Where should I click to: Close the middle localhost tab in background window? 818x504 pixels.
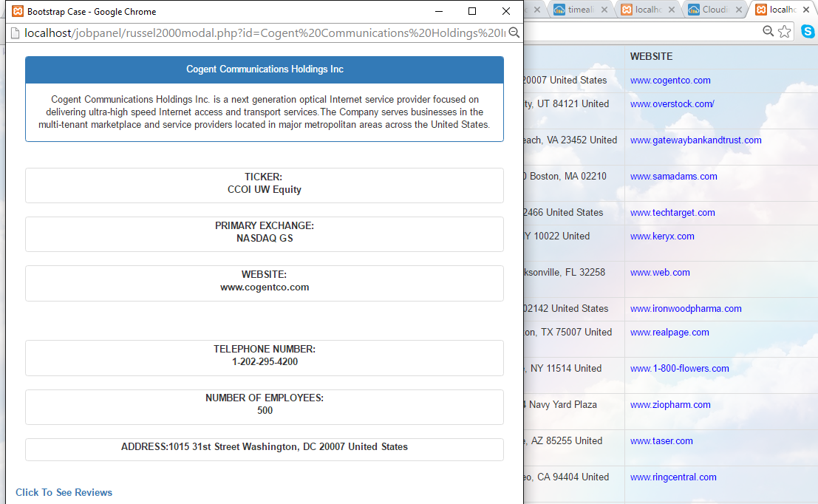[672, 10]
